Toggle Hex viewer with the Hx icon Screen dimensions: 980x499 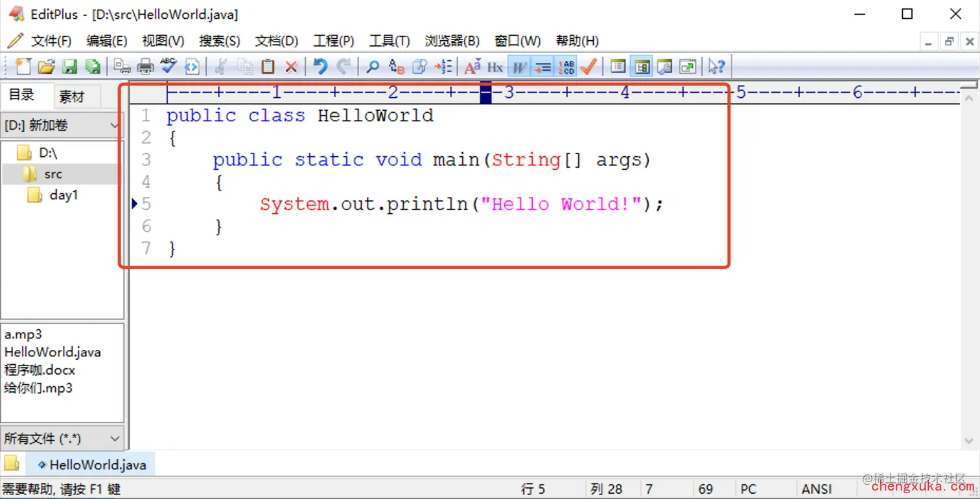point(495,66)
